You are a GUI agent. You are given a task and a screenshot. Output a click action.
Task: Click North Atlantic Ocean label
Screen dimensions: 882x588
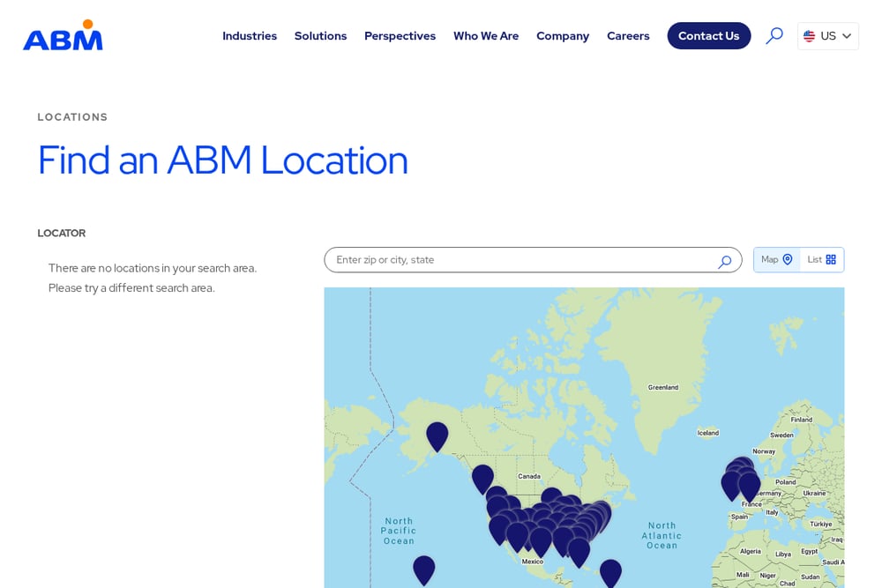[x=661, y=535]
